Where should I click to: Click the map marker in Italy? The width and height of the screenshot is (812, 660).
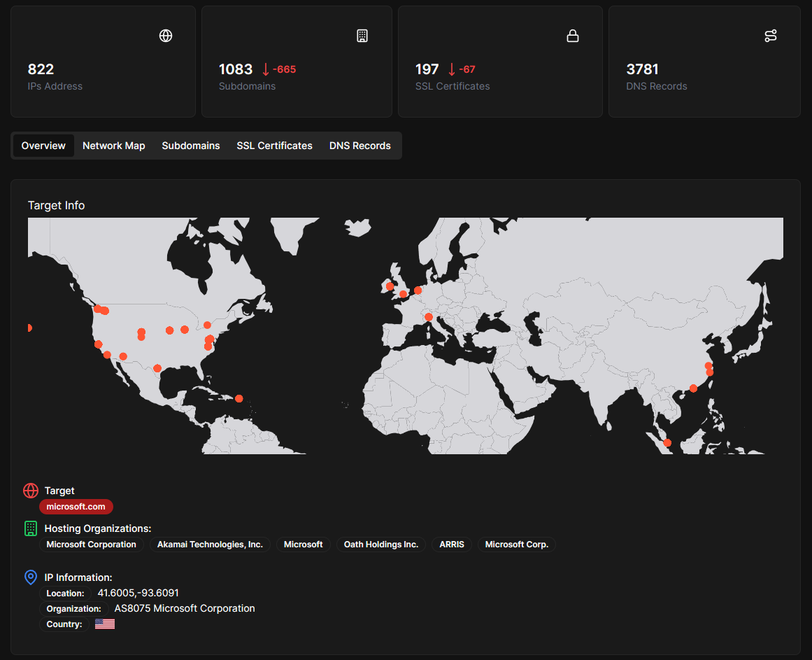click(x=428, y=317)
